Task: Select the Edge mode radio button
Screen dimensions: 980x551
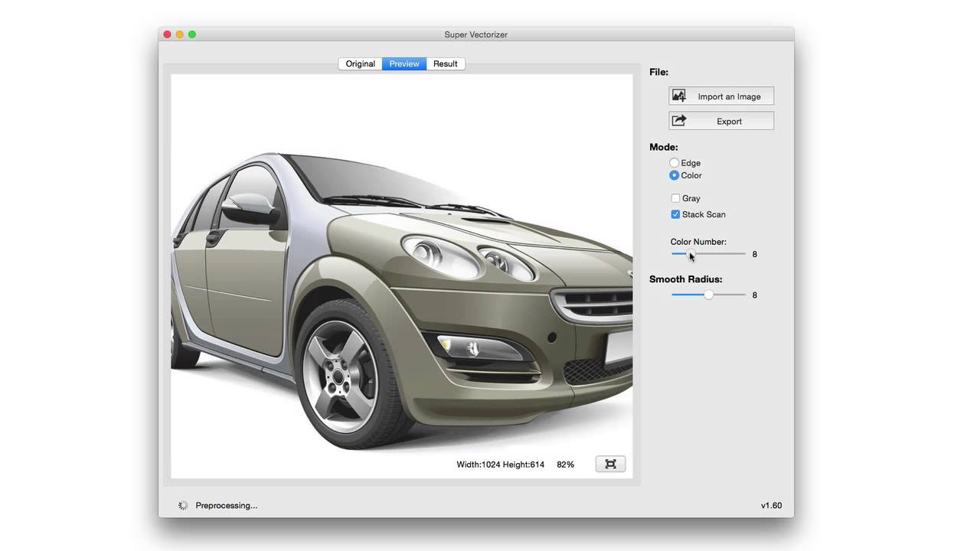Action: point(675,162)
